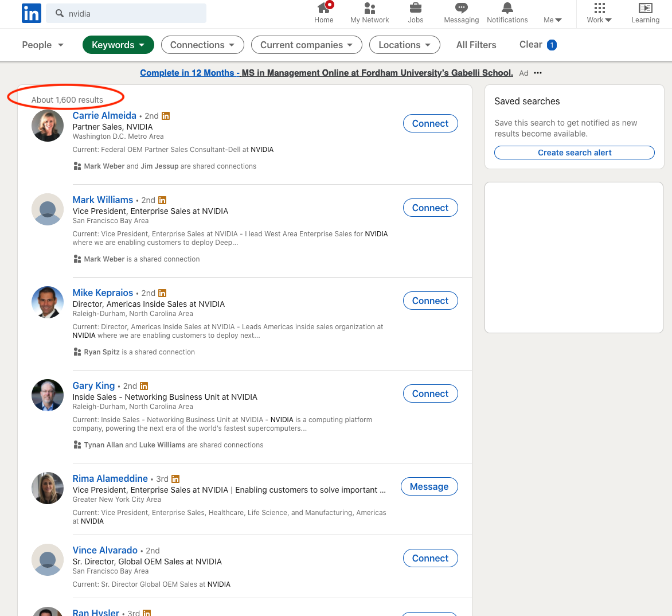
Task: Connect with Gary King
Action: [x=430, y=394]
